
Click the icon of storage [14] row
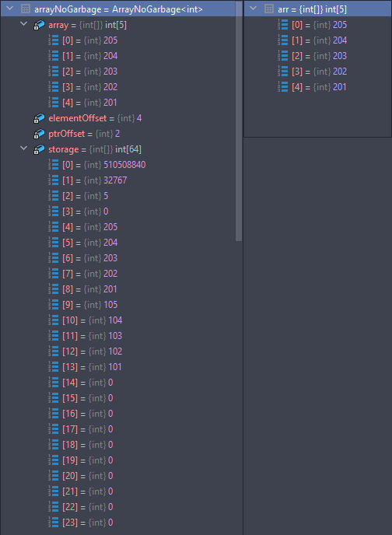[x=53, y=383]
